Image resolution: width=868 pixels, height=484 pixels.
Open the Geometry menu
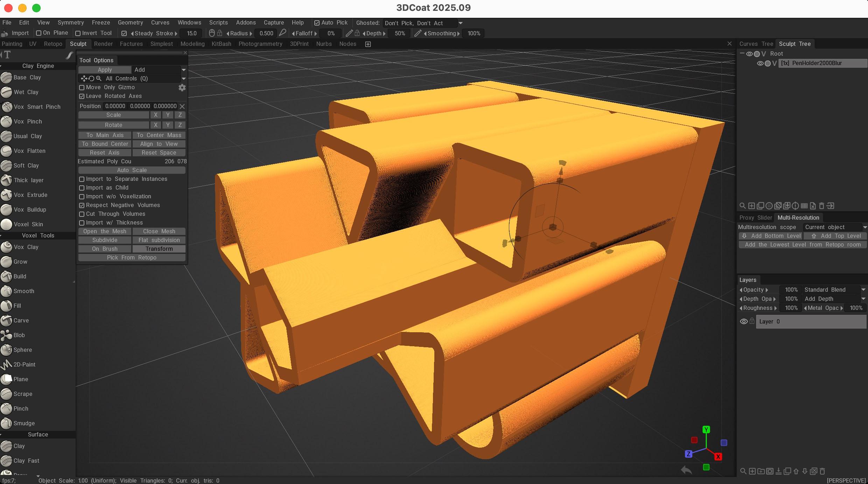(130, 22)
